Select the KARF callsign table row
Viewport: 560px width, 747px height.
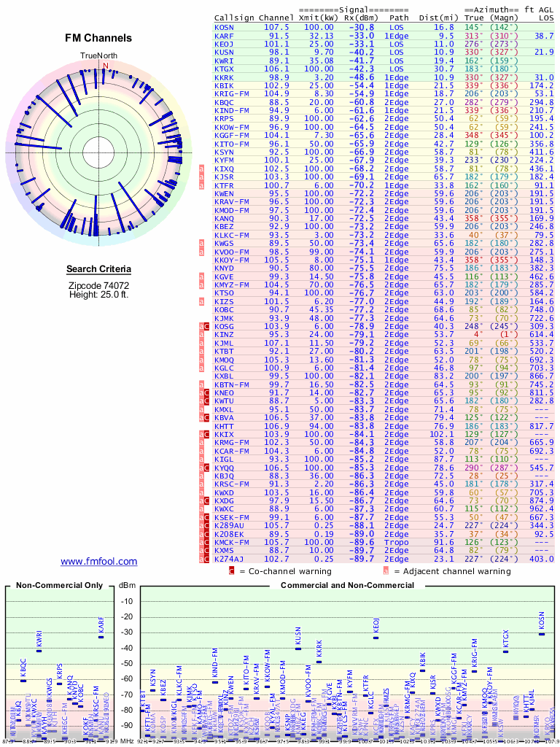[x=383, y=36]
